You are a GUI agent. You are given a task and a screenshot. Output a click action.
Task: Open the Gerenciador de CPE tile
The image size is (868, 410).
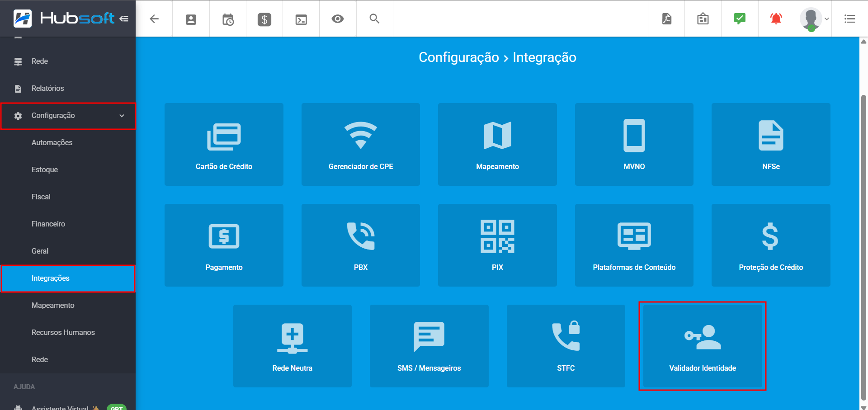[x=361, y=144]
